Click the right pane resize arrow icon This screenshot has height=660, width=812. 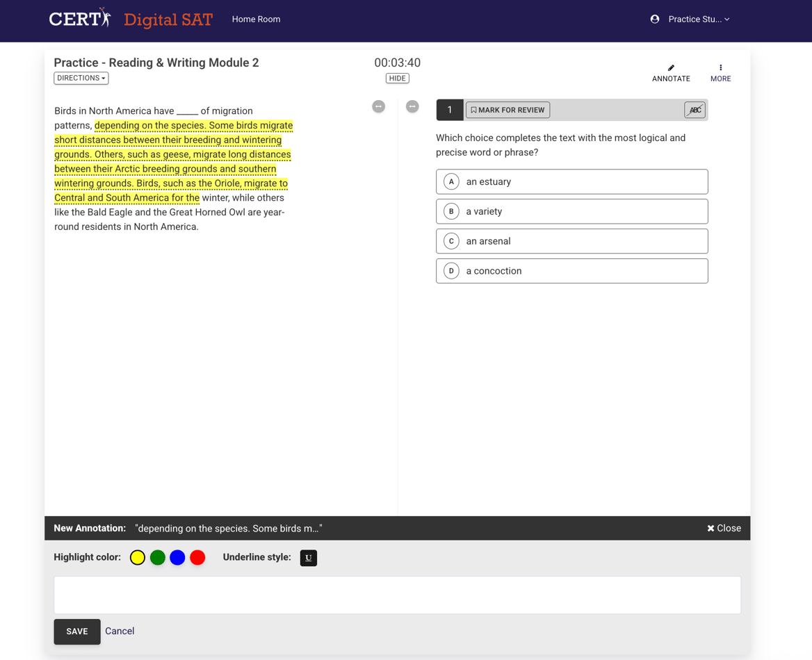(x=412, y=106)
